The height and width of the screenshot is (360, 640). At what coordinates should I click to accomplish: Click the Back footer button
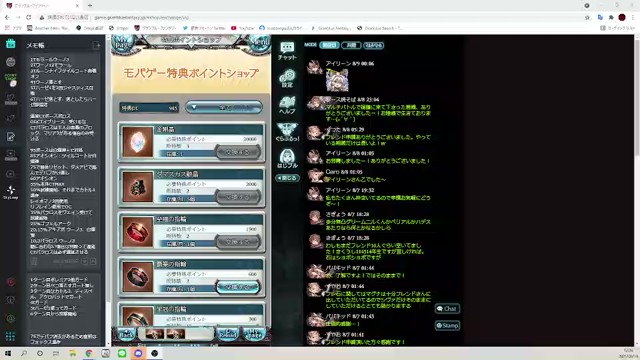126,334
